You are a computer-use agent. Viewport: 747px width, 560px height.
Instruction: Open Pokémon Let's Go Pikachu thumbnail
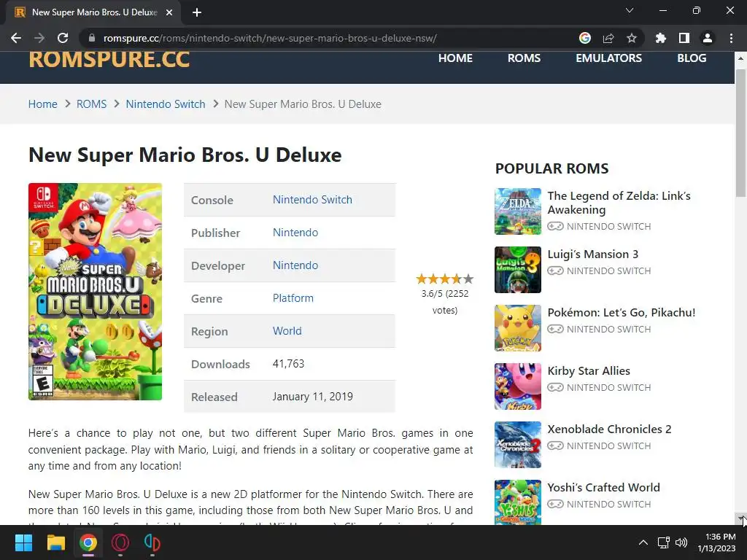[518, 328]
